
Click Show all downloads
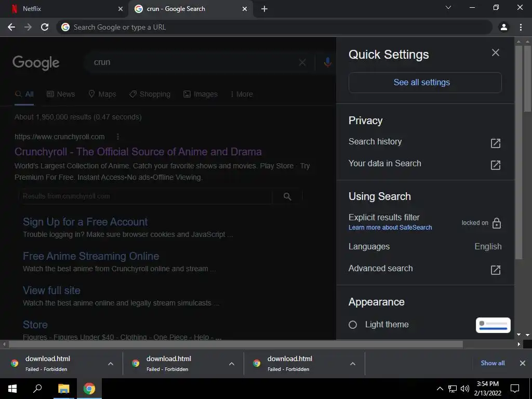pos(493,363)
